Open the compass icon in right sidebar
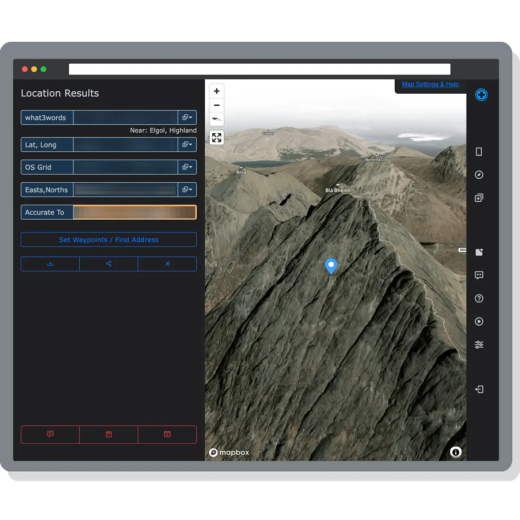 (x=479, y=175)
